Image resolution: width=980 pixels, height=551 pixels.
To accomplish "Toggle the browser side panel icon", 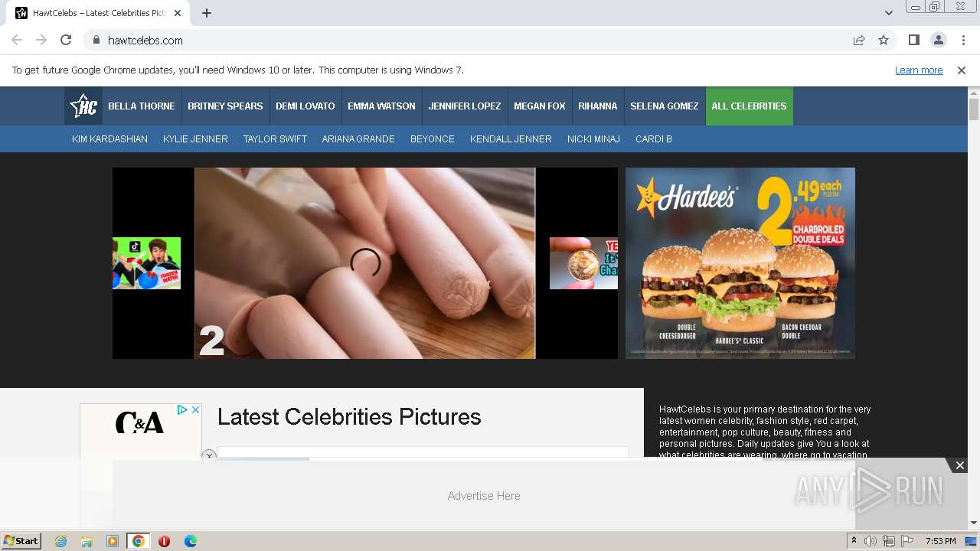I will pos(913,40).
